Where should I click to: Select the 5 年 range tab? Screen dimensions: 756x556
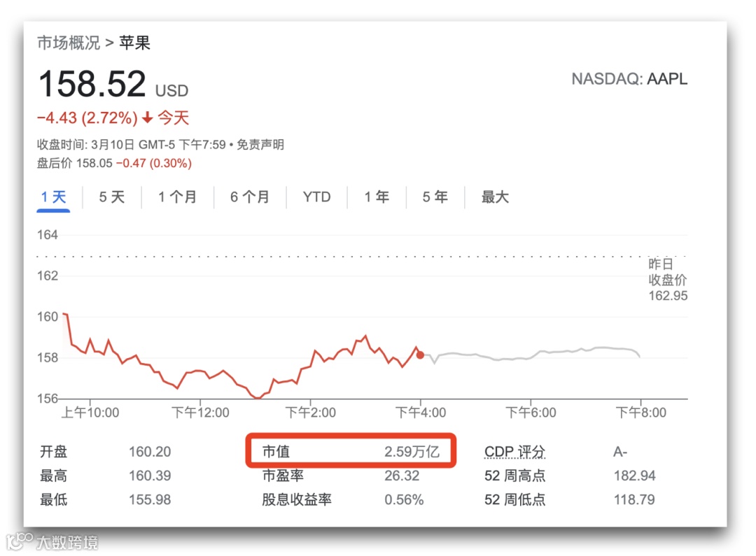[435, 197]
